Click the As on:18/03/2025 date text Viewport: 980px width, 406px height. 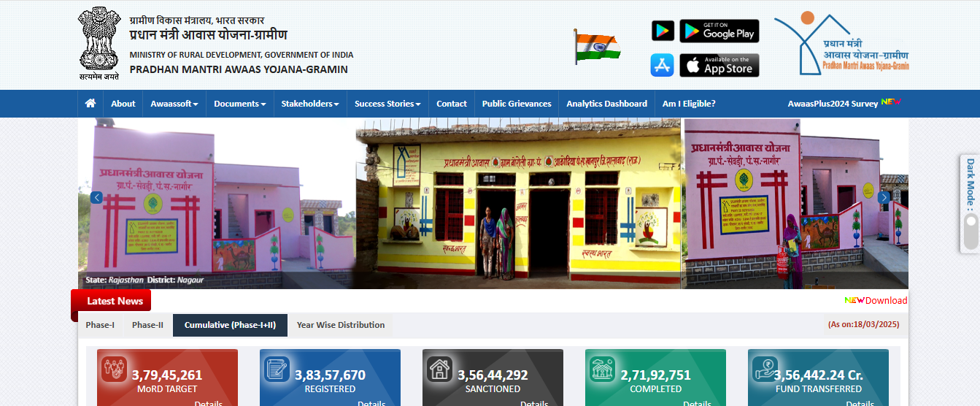pyautogui.click(x=863, y=324)
